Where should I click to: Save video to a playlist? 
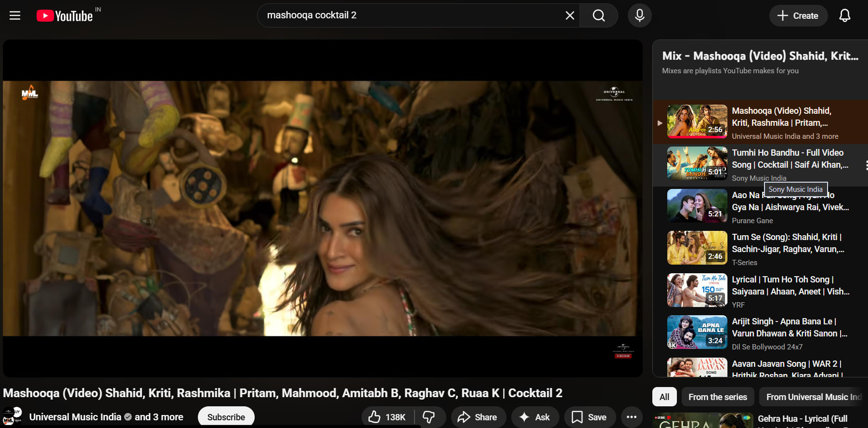(590, 417)
